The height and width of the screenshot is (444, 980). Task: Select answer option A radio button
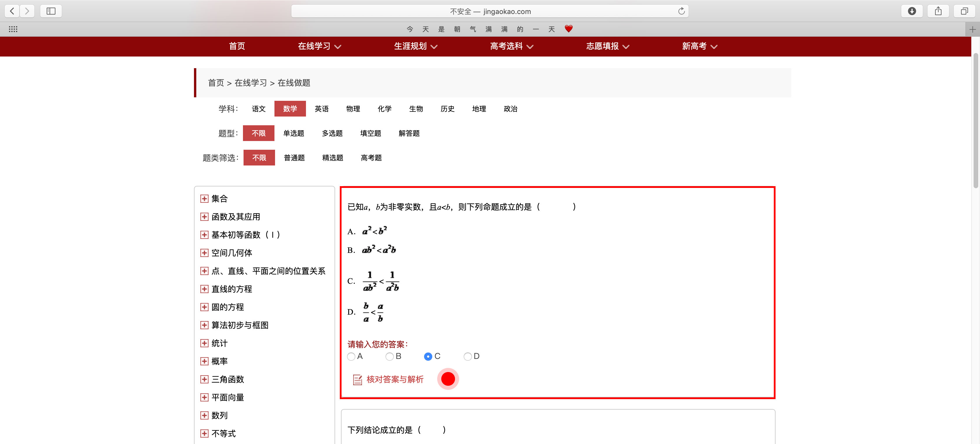351,357
